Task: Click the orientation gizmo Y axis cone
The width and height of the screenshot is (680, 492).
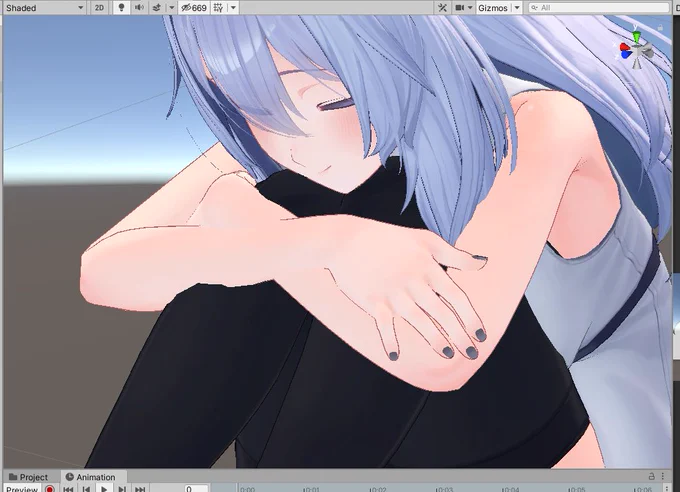Action: coord(636,36)
